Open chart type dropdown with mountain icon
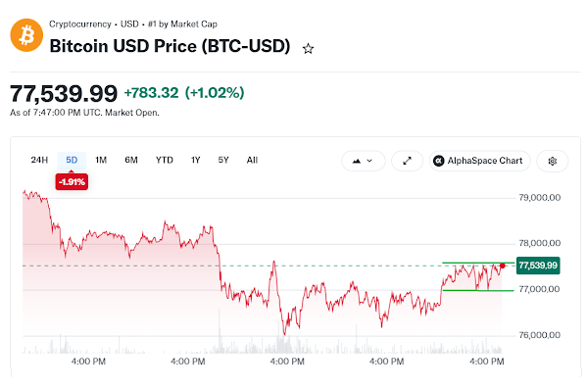 pyautogui.click(x=363, y=161)
